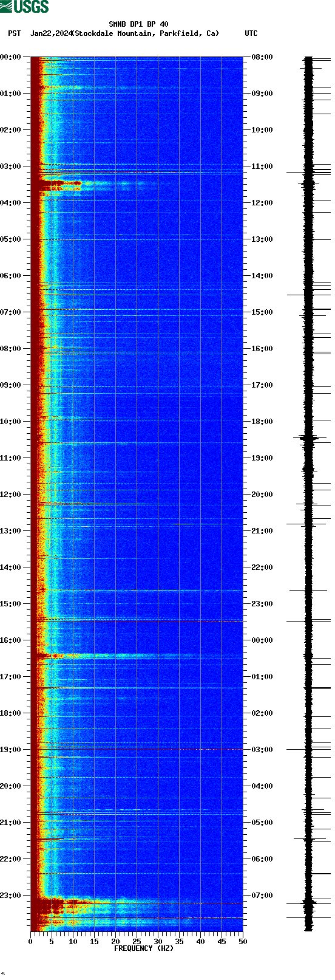Click the PST time label "15:00"
This screenshot has height=980, width=335.
[x=11, y=604]
